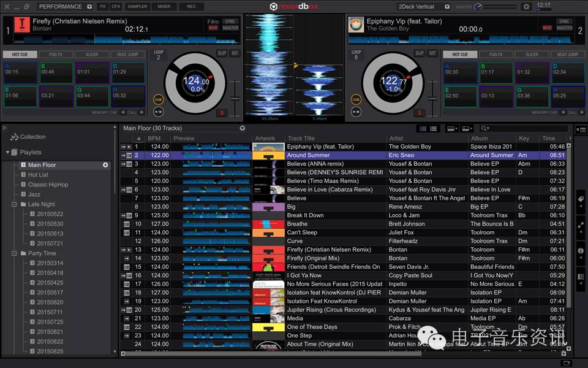
Task: Click the SAMPLER button in top bar
Action: [138, 7]
